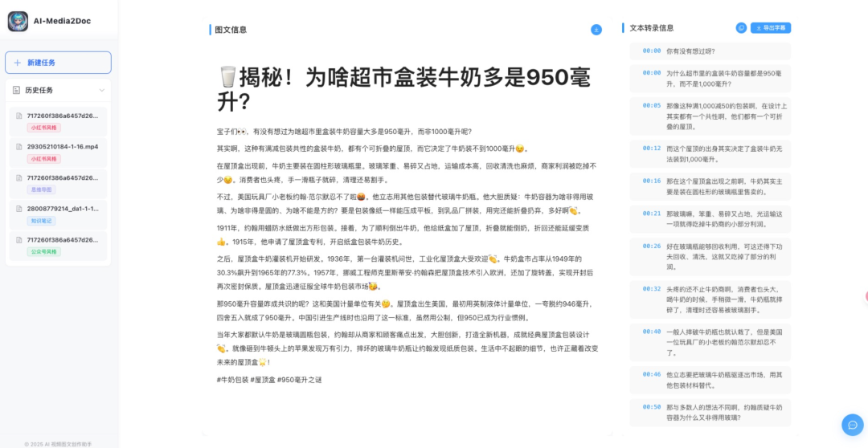Select the first 717260f386a6457d26... task with 小红书风格
This screenshot has height=448, width=868.
click(58, 122)
